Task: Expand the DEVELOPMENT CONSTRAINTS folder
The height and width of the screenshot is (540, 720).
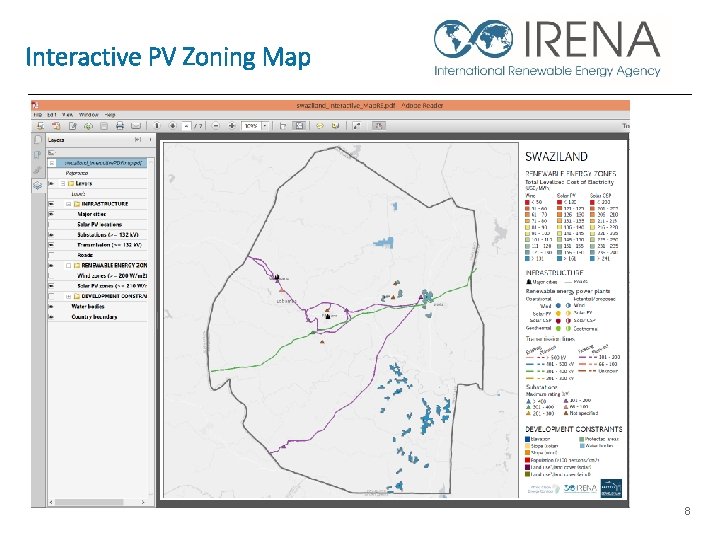Action: tap(68, 296)
